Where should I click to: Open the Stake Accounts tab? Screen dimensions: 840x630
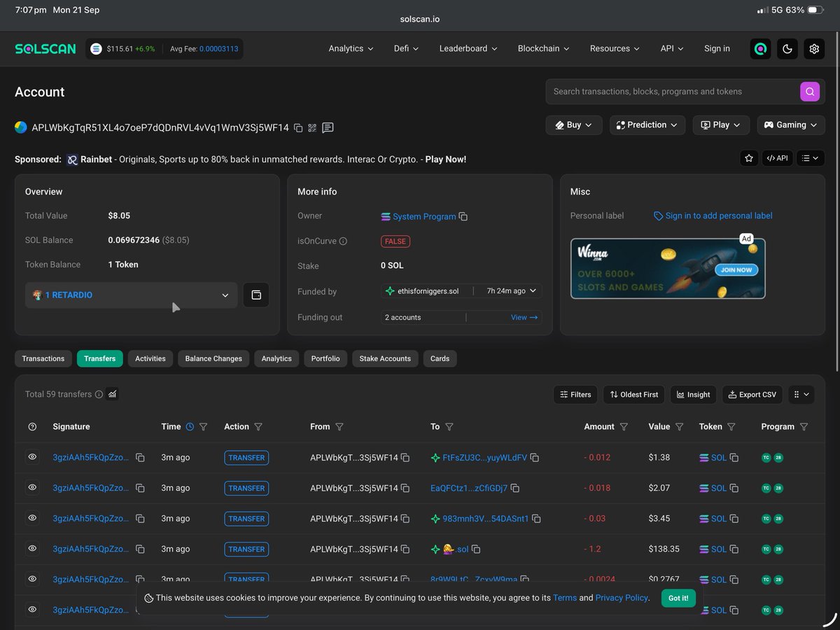[x=385, y=359]
